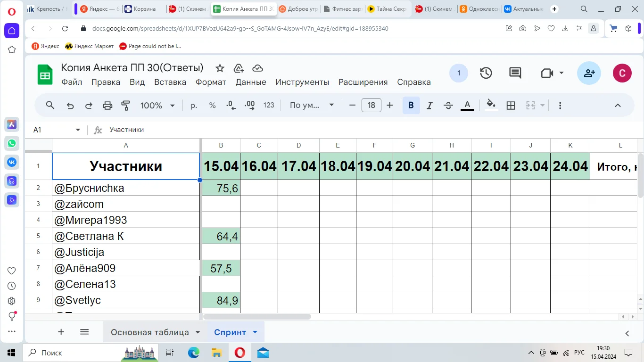This screenshot has height=362, width=644.
Task: Click the Undo icon
Action: click(70, 105)
